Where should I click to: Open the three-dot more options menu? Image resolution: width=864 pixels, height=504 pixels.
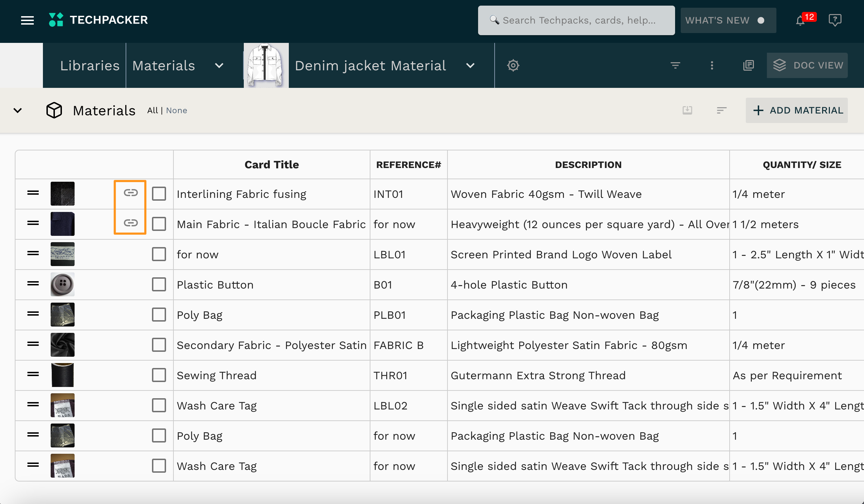pos(712,65)
